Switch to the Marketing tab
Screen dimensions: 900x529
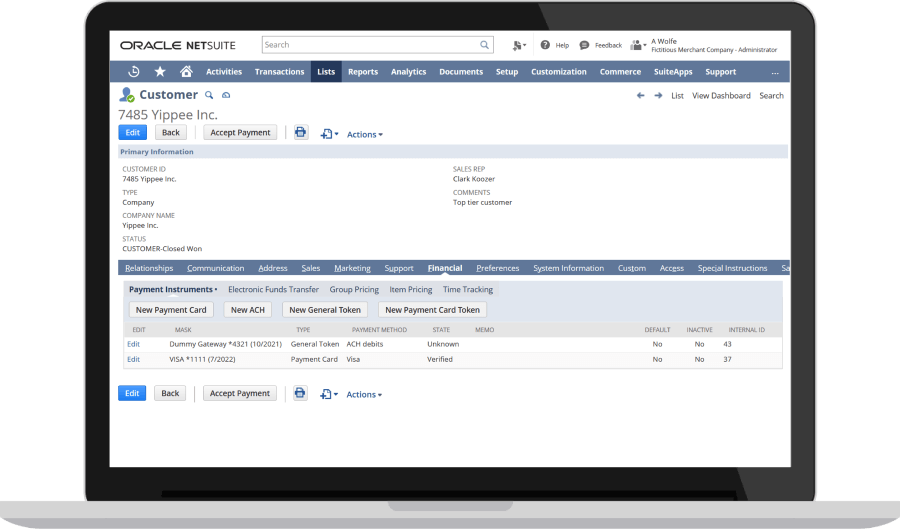click(352, 268)
